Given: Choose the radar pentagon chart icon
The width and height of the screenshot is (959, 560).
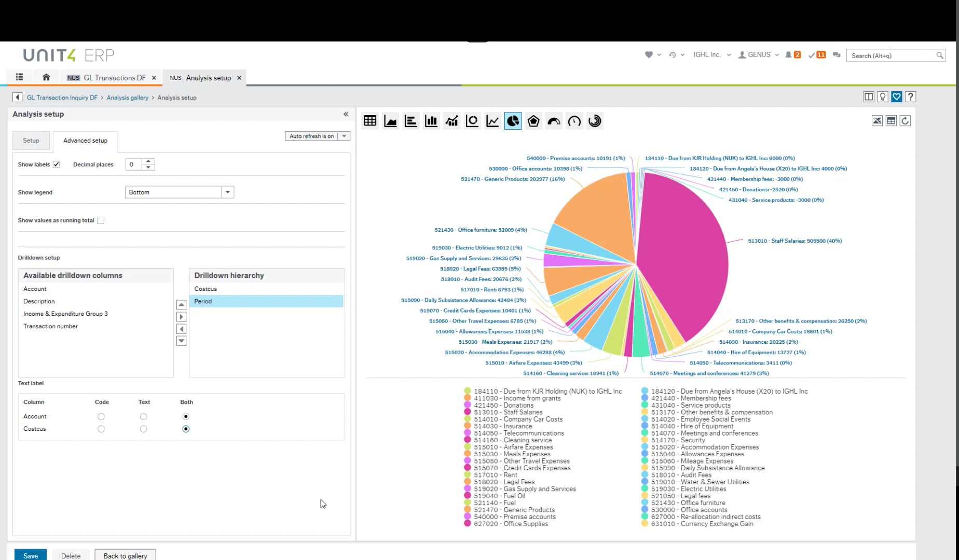Looking at the screenshot, I should pos(533,121).
